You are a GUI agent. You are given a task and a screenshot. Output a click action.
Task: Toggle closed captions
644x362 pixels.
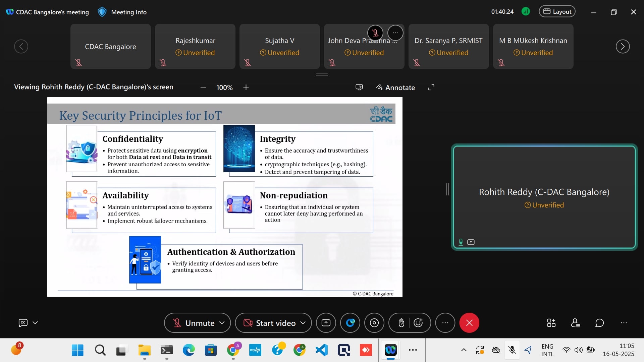tap(23, 323)
